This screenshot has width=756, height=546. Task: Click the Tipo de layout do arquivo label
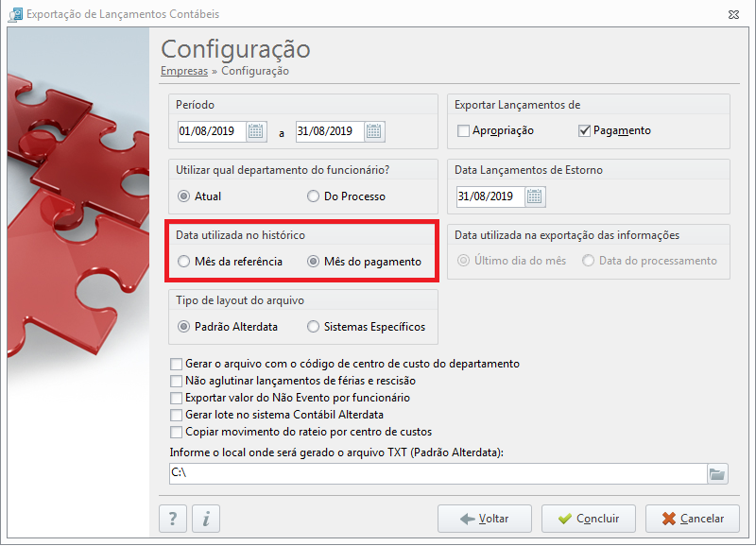(x=240, y=300)
